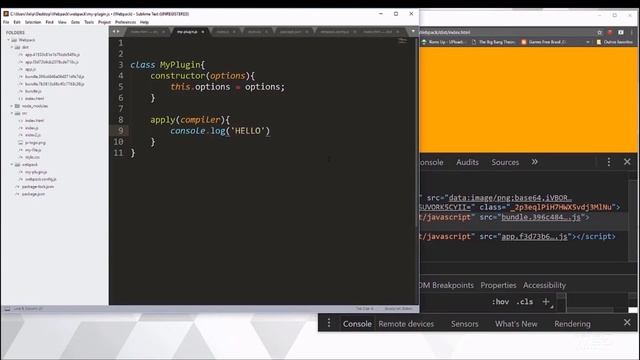
Task: Close the my-plugin.js editor tab
Action: point(202,32)
